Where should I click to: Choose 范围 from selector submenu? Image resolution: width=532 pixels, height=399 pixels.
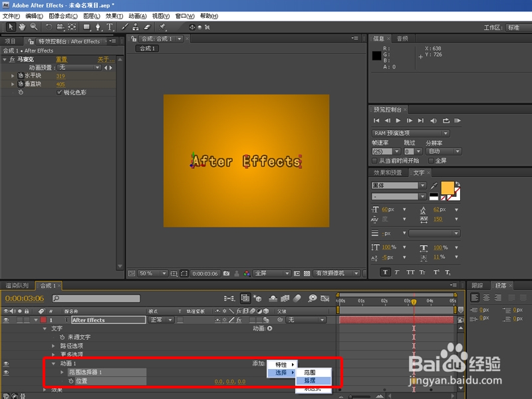[313, 372]
